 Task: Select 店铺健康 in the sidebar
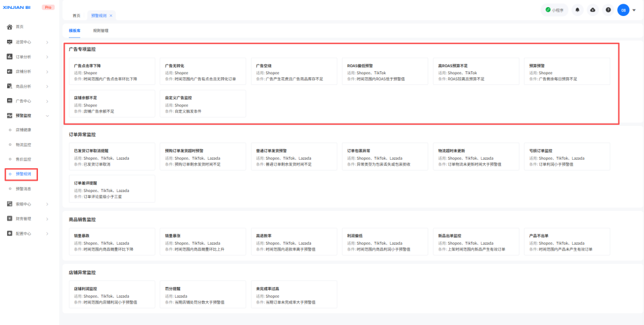click(x=23, y=130)
